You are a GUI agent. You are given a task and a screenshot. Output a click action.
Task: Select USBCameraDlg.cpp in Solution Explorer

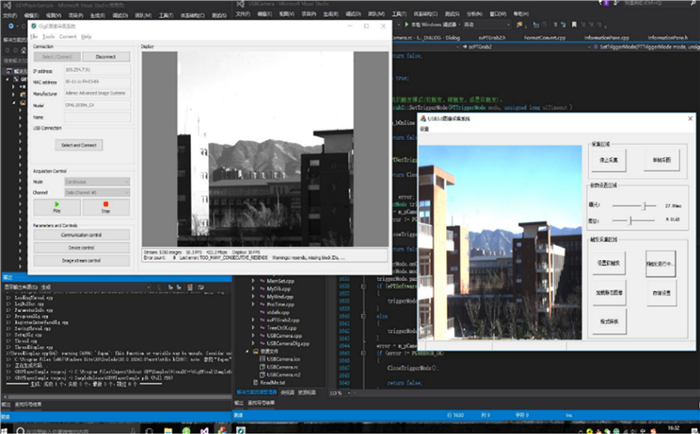(x=286, y=343)
